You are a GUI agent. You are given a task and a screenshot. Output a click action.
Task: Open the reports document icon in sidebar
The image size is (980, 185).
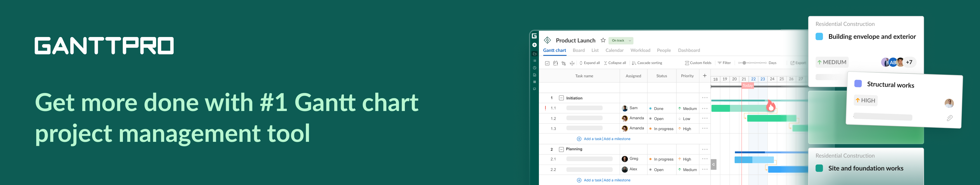click(534, 75)
